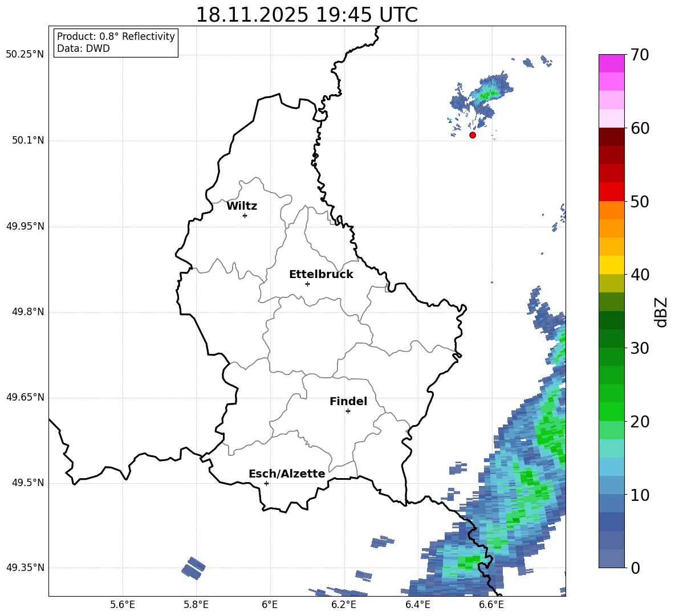Select the Esch/Alzette city label
This screenshot has width=675, height=616.
(x=287, y=474)
